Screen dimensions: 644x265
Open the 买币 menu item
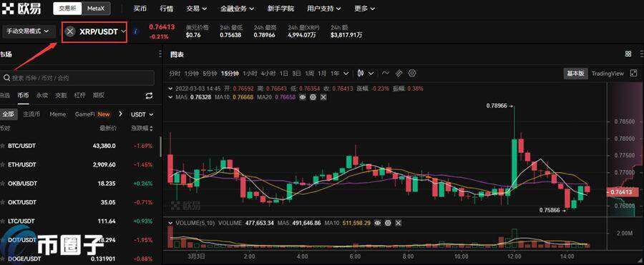coord(140,8)
